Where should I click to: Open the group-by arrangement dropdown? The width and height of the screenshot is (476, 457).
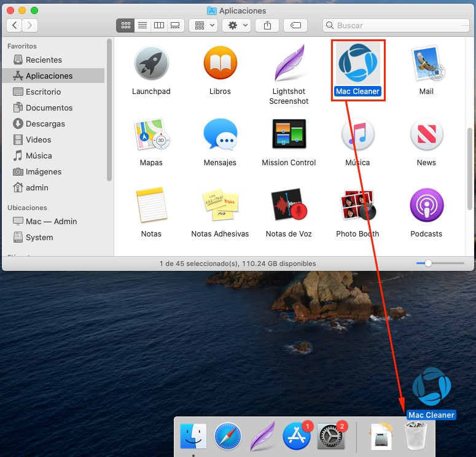203,25
